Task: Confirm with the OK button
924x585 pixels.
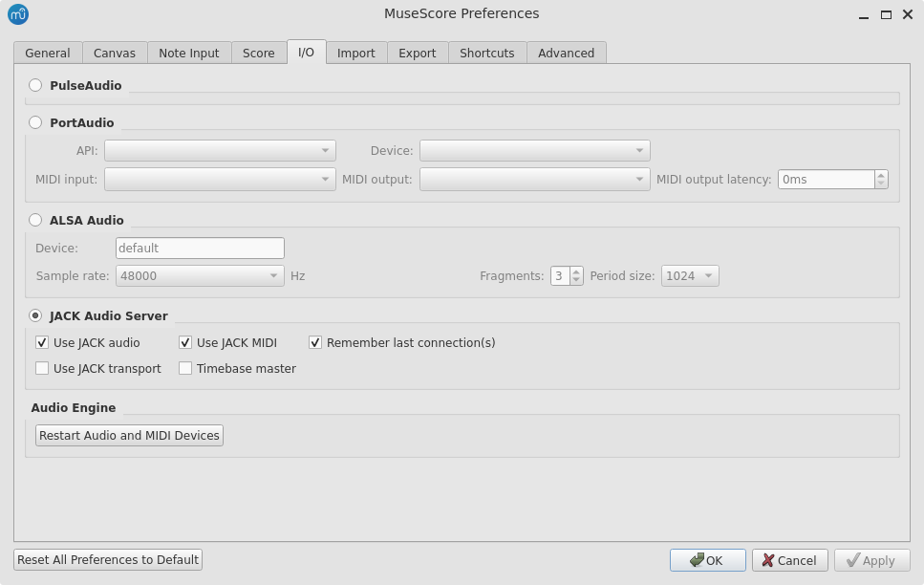Action: (x=708, y=560)
